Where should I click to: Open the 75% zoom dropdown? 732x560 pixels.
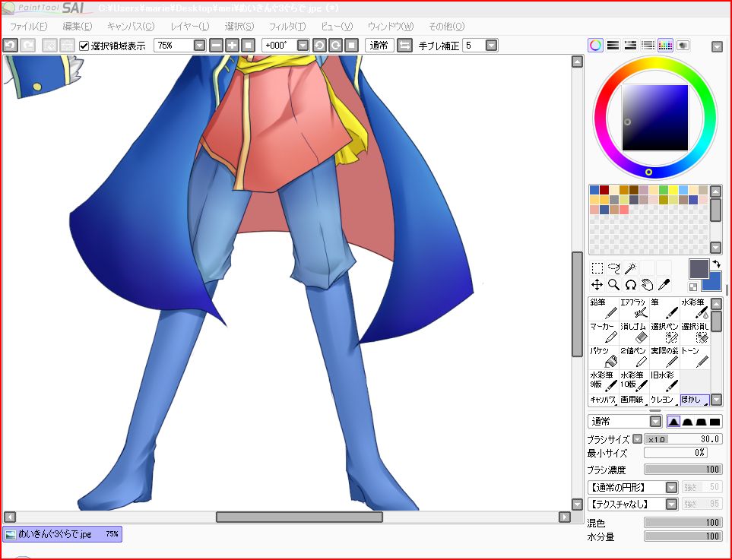[199, 46]
